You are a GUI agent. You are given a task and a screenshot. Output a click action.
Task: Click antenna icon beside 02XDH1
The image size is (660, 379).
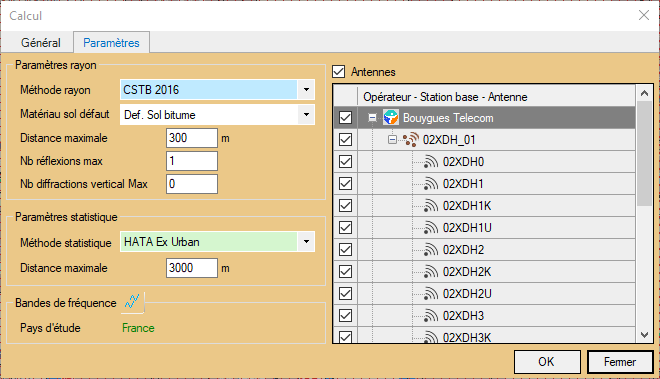click(431, 184)
